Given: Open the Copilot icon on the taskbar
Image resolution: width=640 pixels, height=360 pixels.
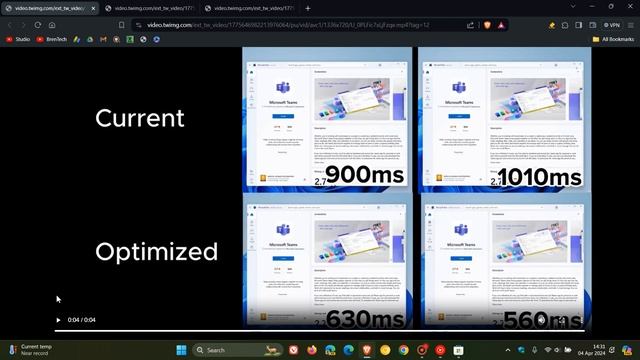Looking at the screenshot, I should coord(627,350).
